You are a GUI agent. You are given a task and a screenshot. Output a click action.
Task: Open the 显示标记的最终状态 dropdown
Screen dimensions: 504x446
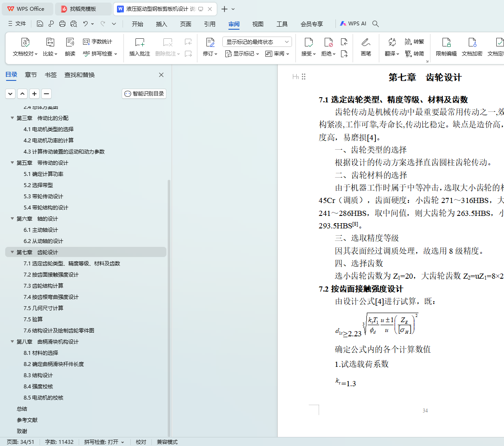257,42
